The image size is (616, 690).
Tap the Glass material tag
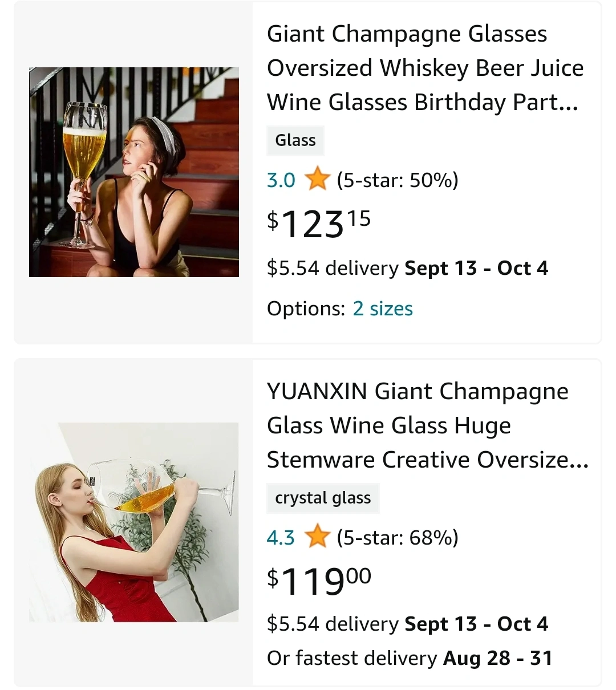[295, 140]
